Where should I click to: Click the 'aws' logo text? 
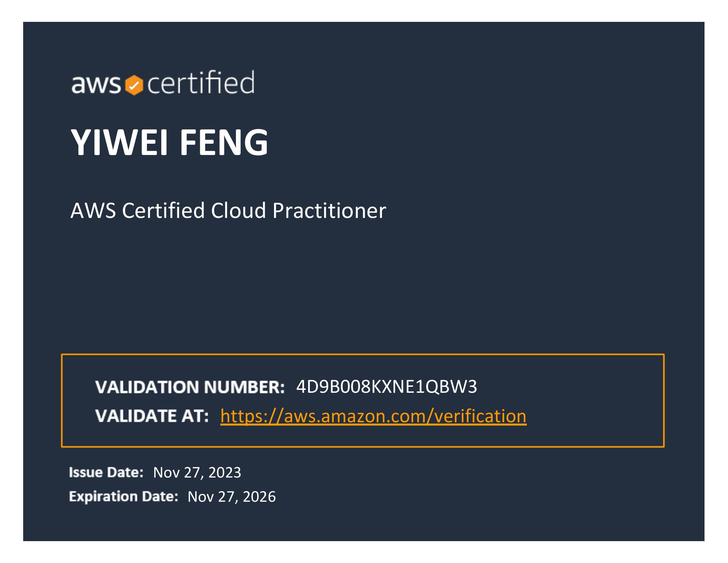pyautogui.click(x=96, y=84)
